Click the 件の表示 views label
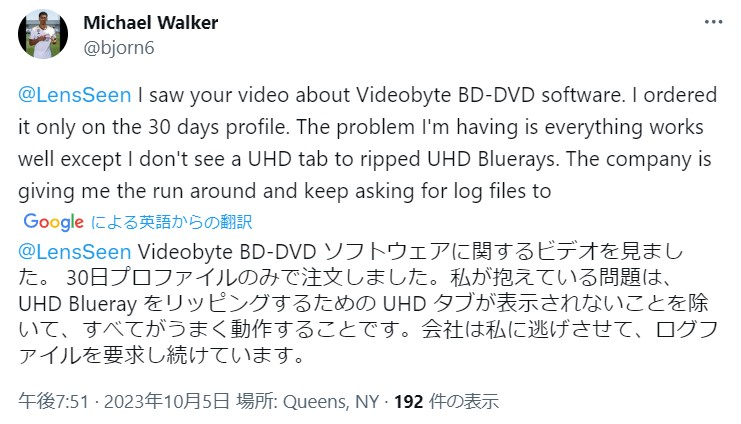Image resolution: width=741 pixels, height=424 pixels. [464, 402]
